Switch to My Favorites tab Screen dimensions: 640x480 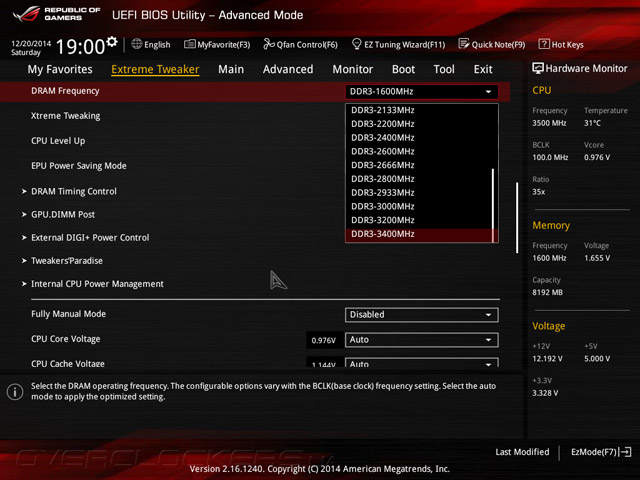point(60,69)
